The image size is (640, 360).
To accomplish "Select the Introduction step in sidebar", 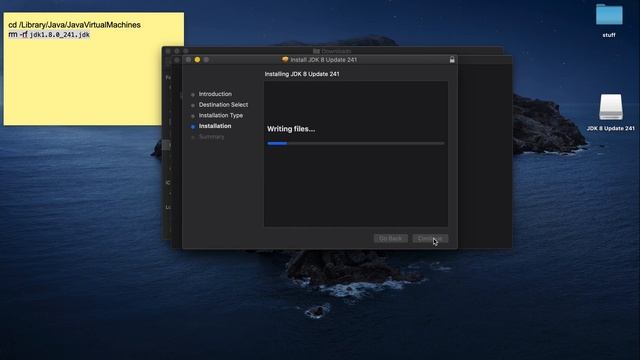I will 215,94.
